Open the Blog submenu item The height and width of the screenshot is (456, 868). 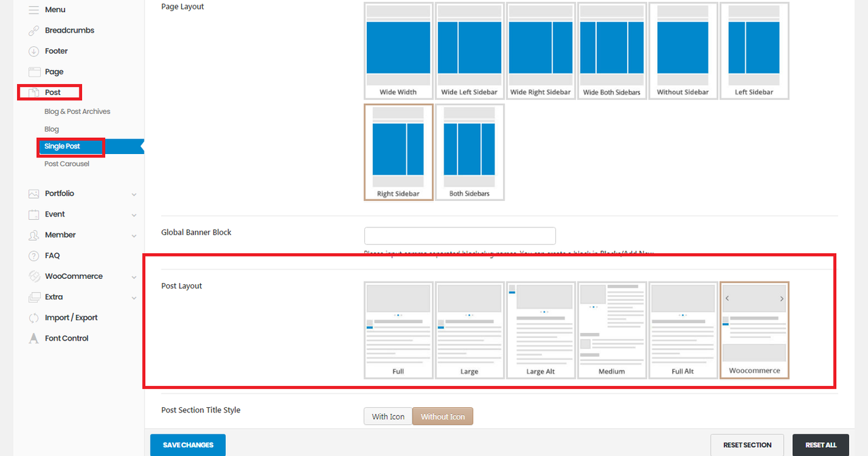click(x=52, y=129)
